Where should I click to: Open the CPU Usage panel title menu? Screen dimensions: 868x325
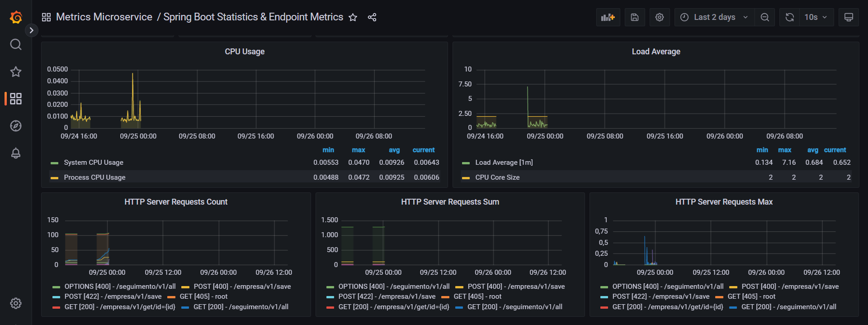click(245, 52)
